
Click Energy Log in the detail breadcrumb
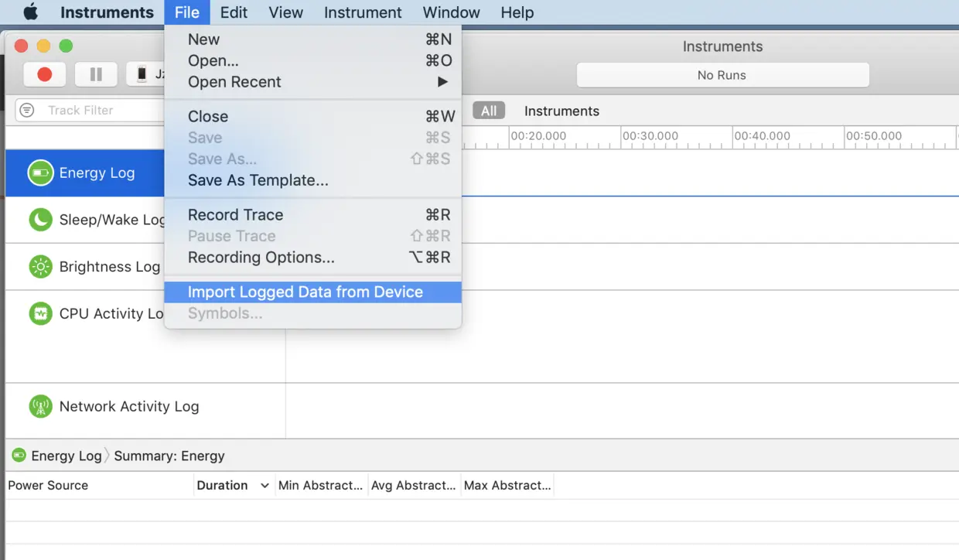click(67, 456)
